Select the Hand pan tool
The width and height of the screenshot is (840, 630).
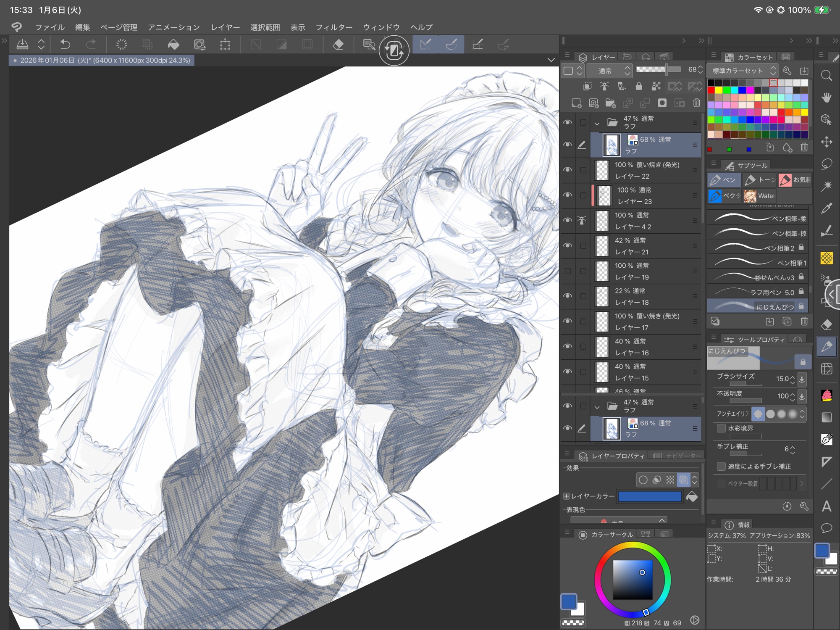(x=827, y=98)
